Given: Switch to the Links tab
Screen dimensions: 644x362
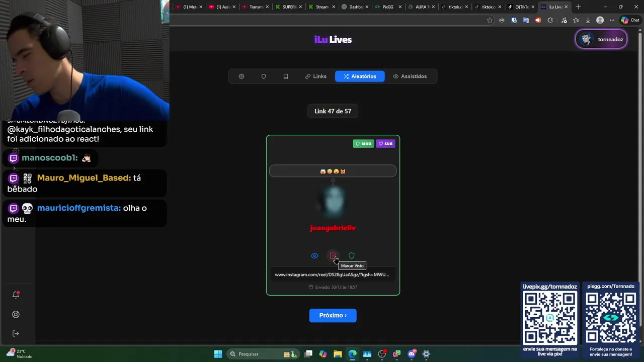Looking at the screenshot, I should point(316,76).
